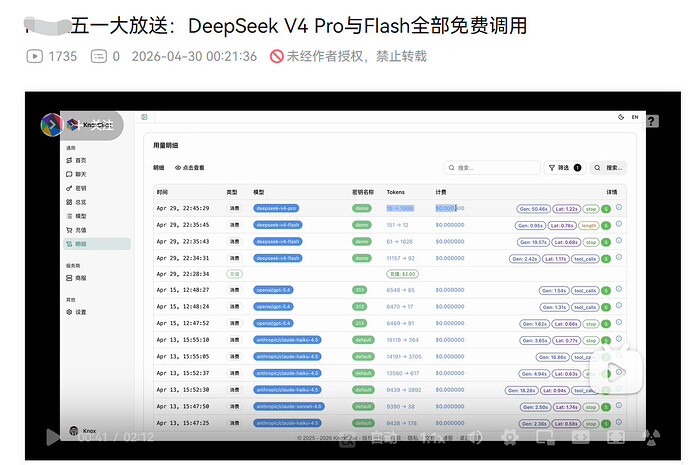Open details icon for the 22:45:29 row

coord(619,207)
